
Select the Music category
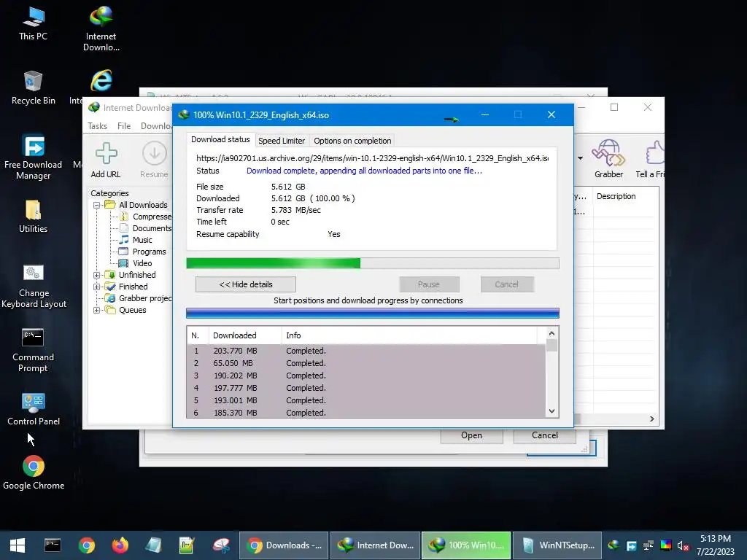[136, 240]
